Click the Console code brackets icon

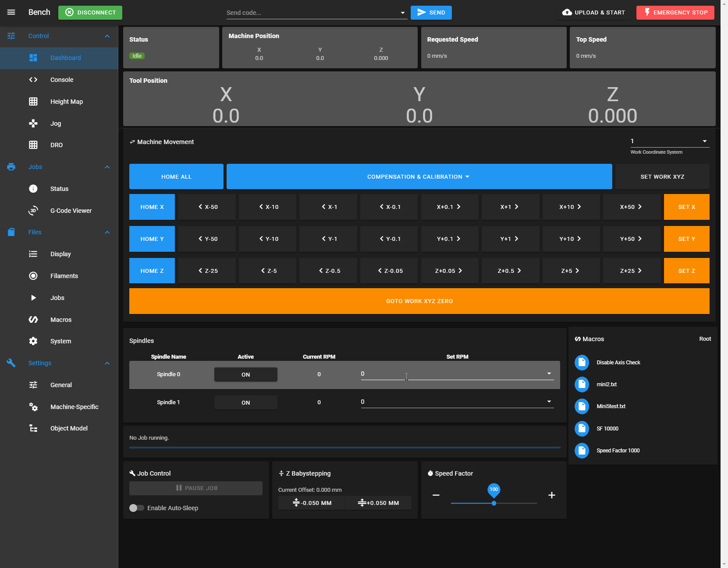click(x=33, y=80)
